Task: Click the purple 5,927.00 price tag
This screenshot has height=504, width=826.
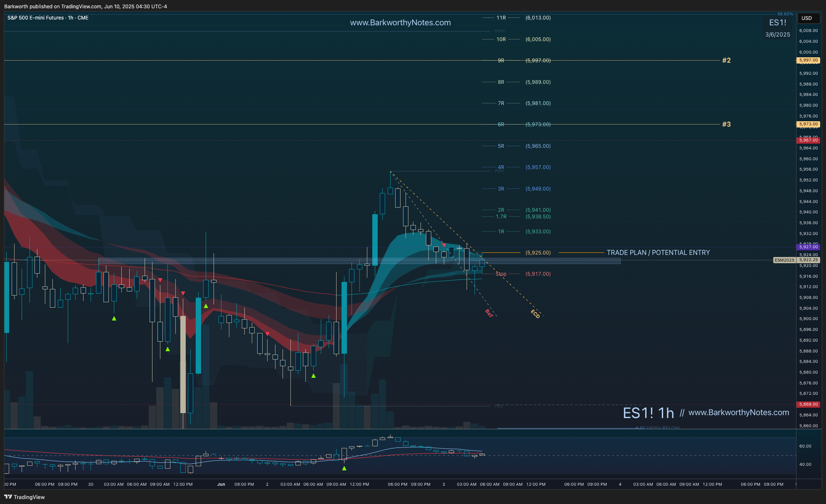Action: (808, 247)
